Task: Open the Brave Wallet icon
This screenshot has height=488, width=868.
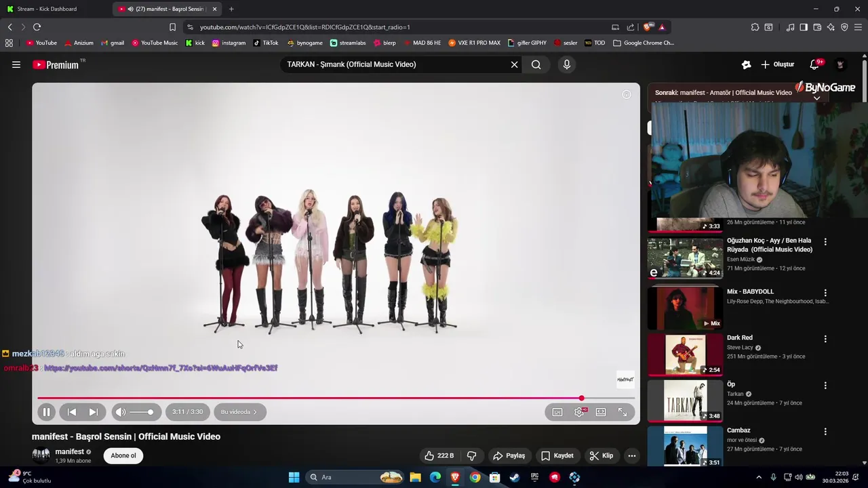Action: pyautogui.click(x=817, y=27)
